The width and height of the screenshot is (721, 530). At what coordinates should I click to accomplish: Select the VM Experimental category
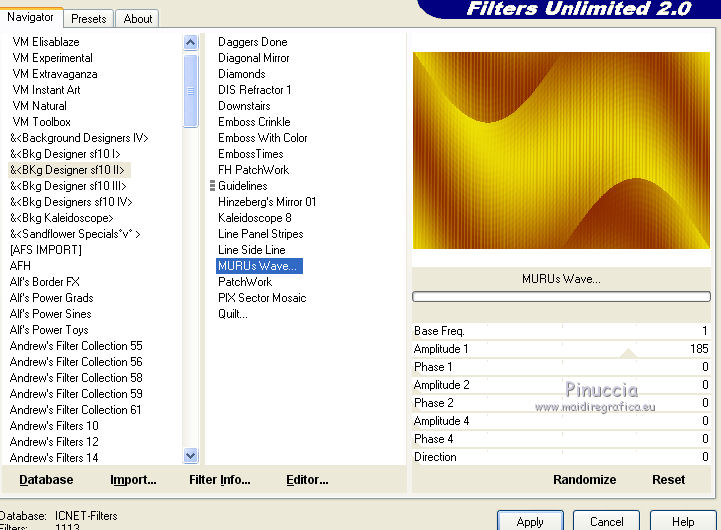52,58
